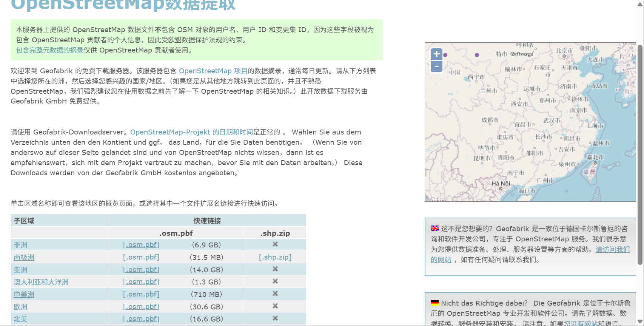Open the 中美洲 region page
This screenshot has height=326, width=644.
point(24,295)
